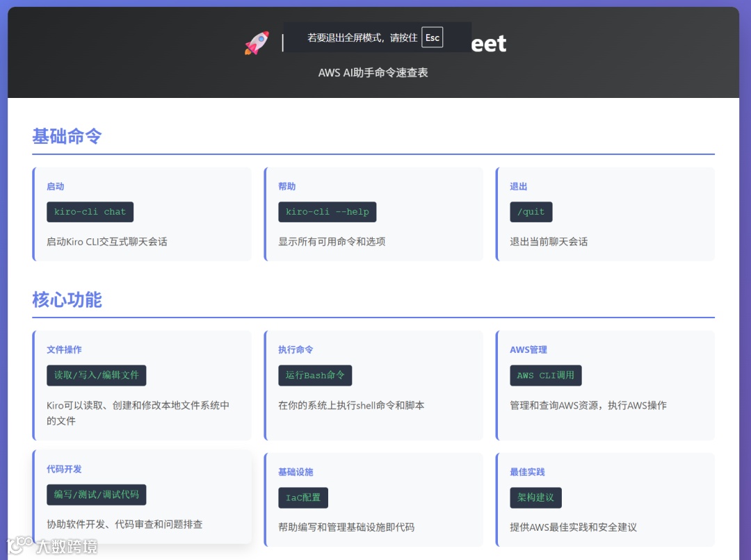Click the 'kiro-cli --help' code block
Image resolution: width=751 pixels, height=560 pixels.
[327, 212]
